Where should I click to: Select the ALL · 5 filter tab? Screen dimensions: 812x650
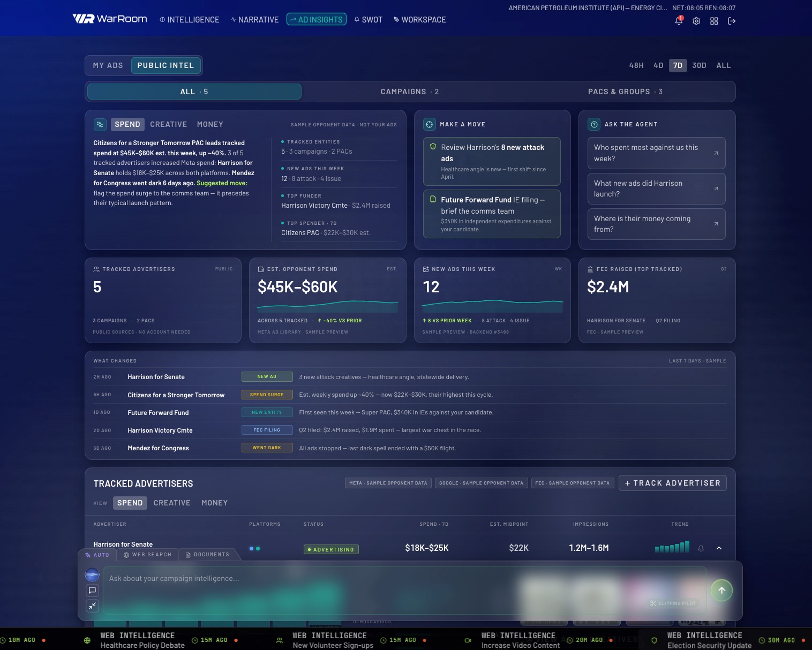pos(194,92)
